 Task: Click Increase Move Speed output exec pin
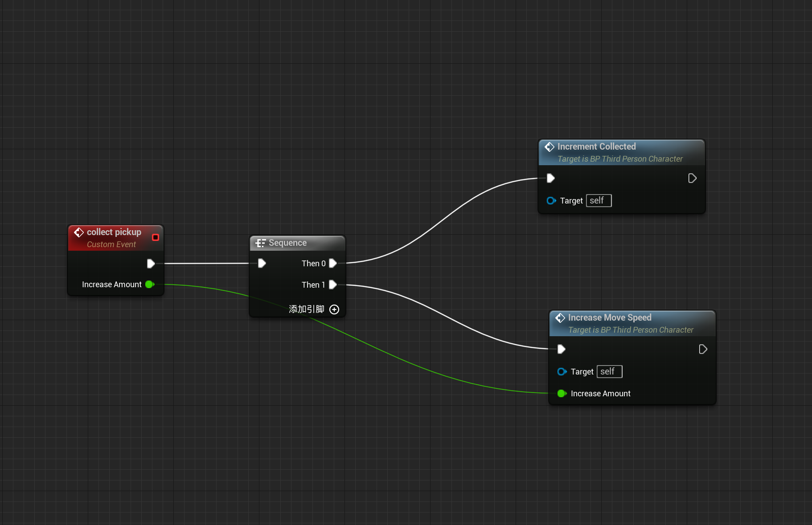(703, 350)
